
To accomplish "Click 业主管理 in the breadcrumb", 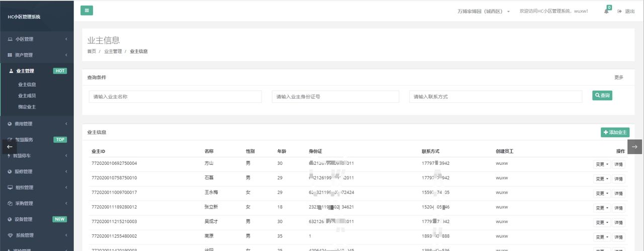I will coord(113,51).
